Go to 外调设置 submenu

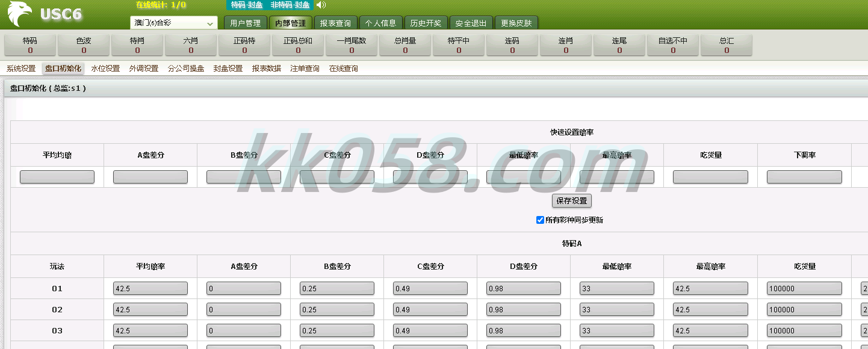pyautogui.click(x=144, y=69)
